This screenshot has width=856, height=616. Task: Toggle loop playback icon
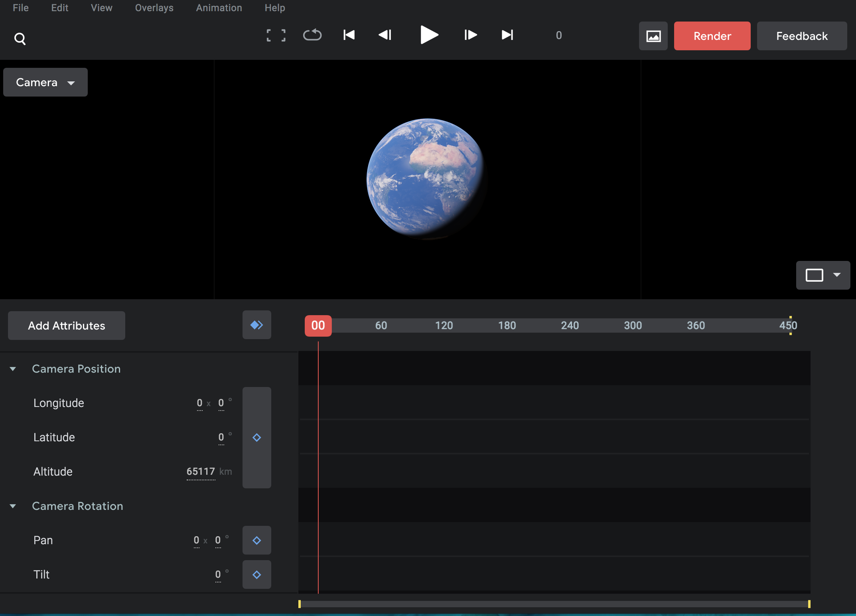click(312, 35)
